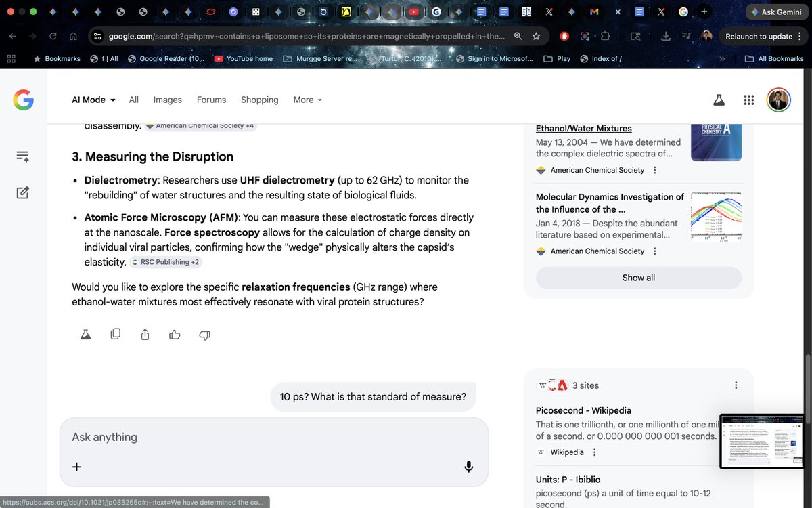The image size is (812, 508).
Task: Open the media controls icon
Action: tap(686, 36)
